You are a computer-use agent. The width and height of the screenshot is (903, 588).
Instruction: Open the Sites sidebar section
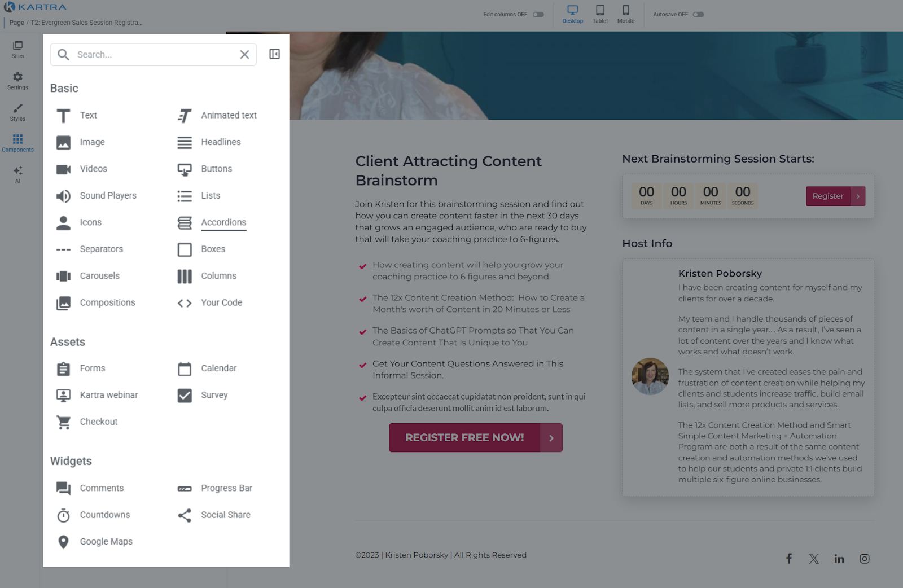[17, 50]
